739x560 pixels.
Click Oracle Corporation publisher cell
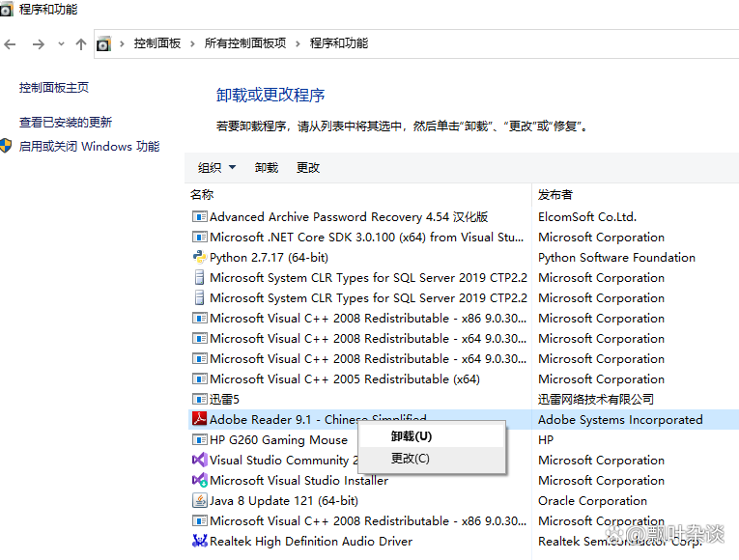pos(592,500)
